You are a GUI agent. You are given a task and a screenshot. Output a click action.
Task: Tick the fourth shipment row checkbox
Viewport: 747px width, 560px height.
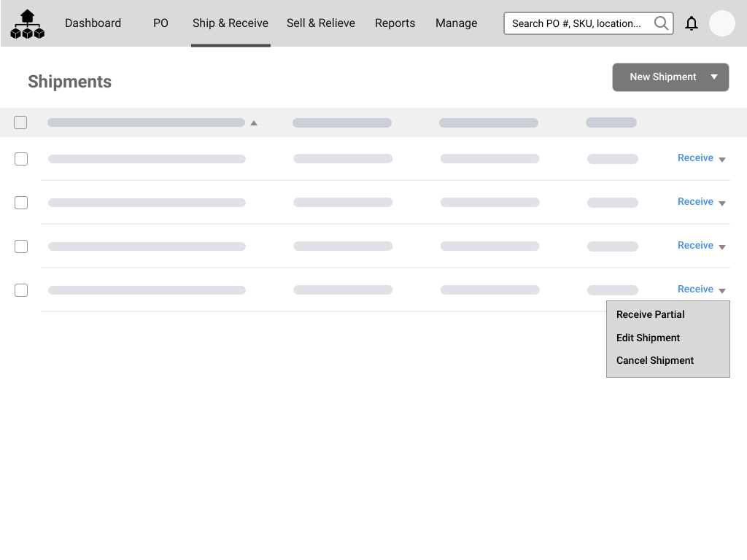21,290
